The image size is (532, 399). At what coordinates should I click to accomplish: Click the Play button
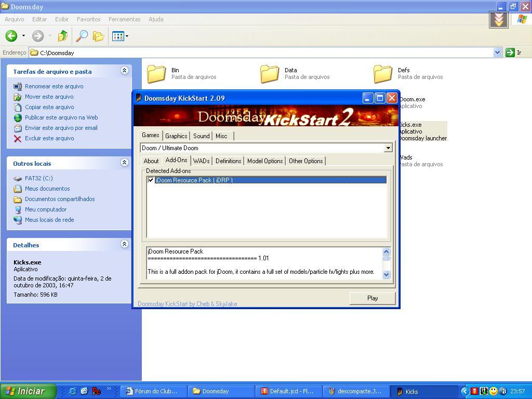[372, 298]
